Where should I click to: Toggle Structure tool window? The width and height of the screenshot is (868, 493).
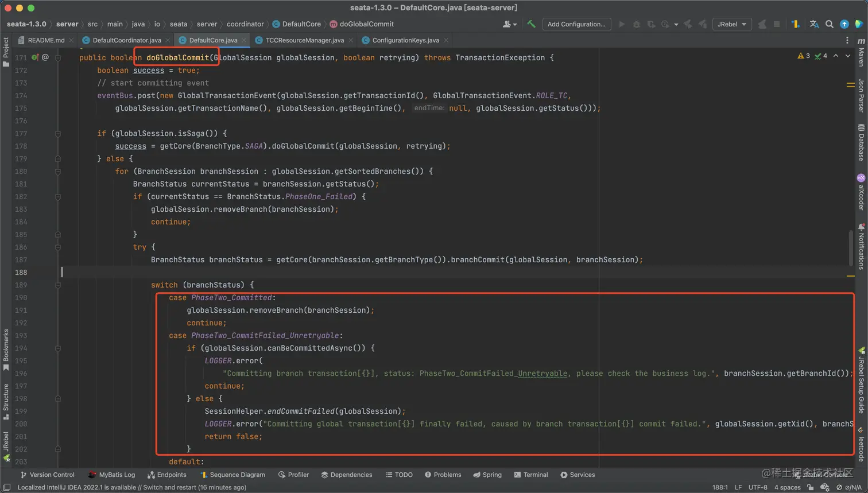[x=6, y=401]
